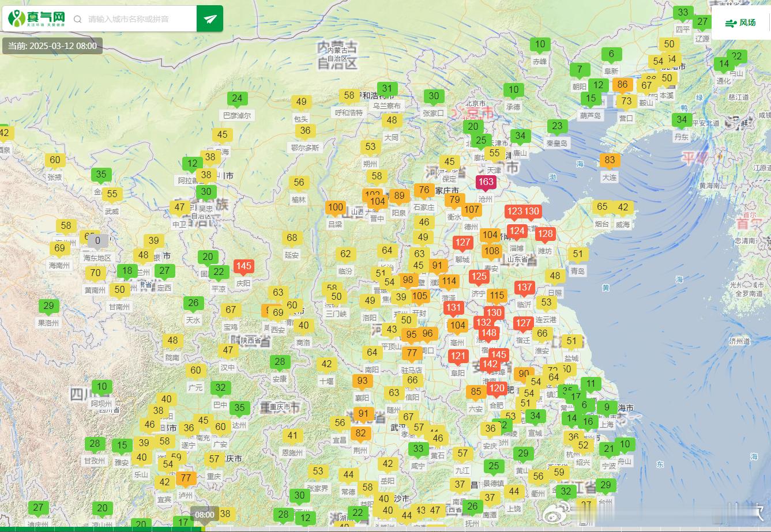Viewport: 771px width, 532px height.
Task: Open the 35 marker for 金昌
Action: coord(101,175)
